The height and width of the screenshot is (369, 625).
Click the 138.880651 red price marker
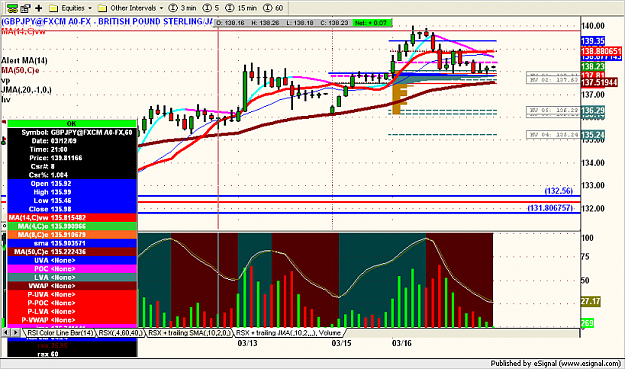601,51
